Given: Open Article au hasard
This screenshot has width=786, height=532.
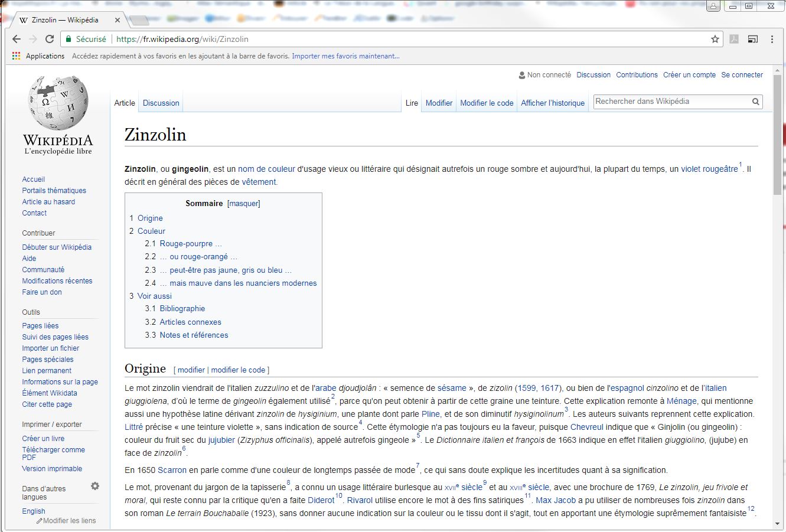Looking at the screenshot, I should click(x=48, y=202).
